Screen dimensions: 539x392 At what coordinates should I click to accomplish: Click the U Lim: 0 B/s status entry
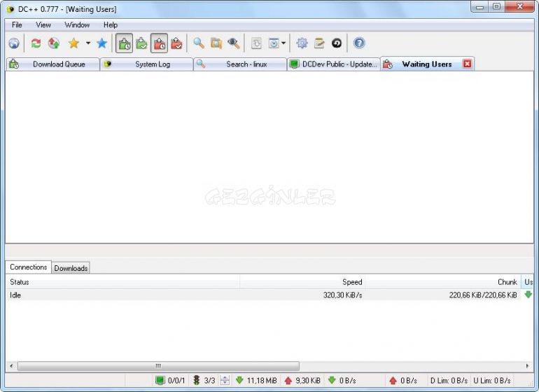pos(492,381)
